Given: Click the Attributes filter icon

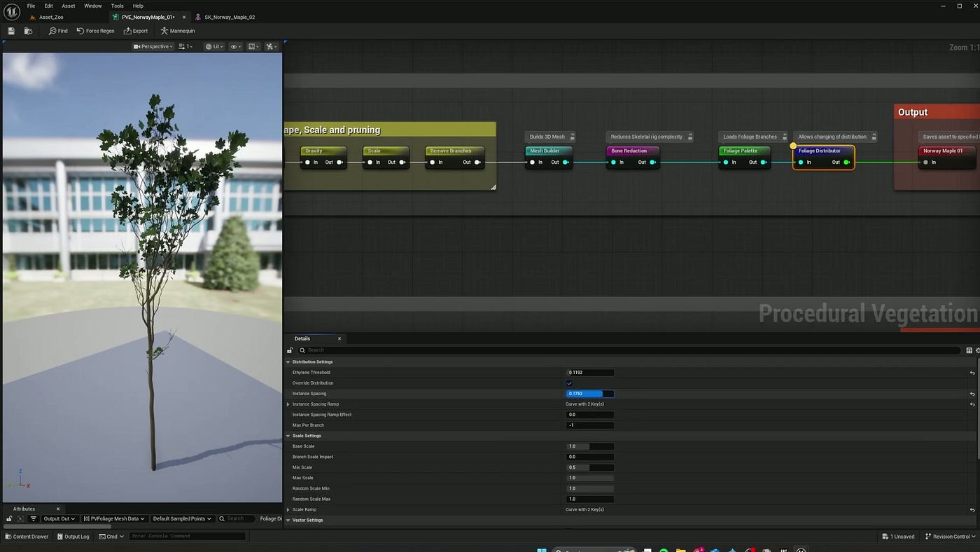Looking at the screenshot, I should [x=33, y=519].
